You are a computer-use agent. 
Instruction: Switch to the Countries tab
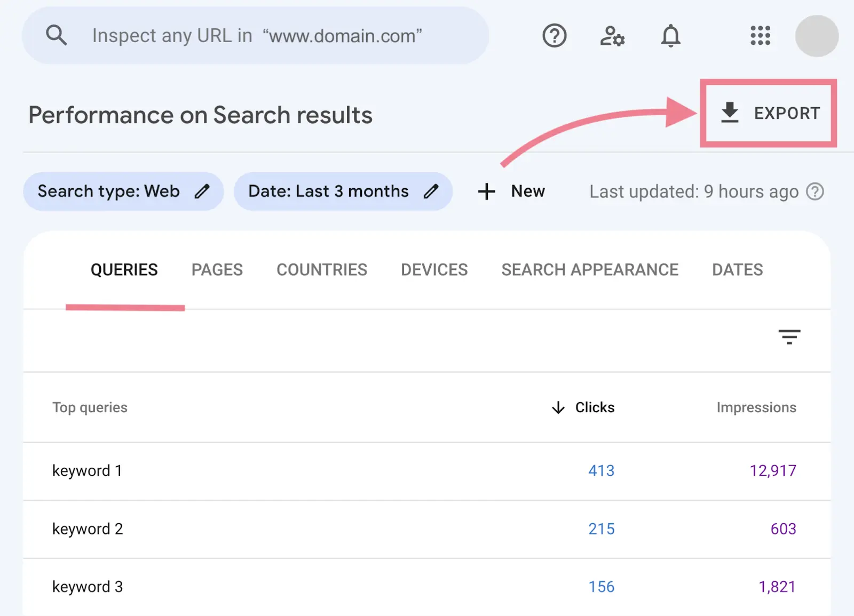(322, 270)
